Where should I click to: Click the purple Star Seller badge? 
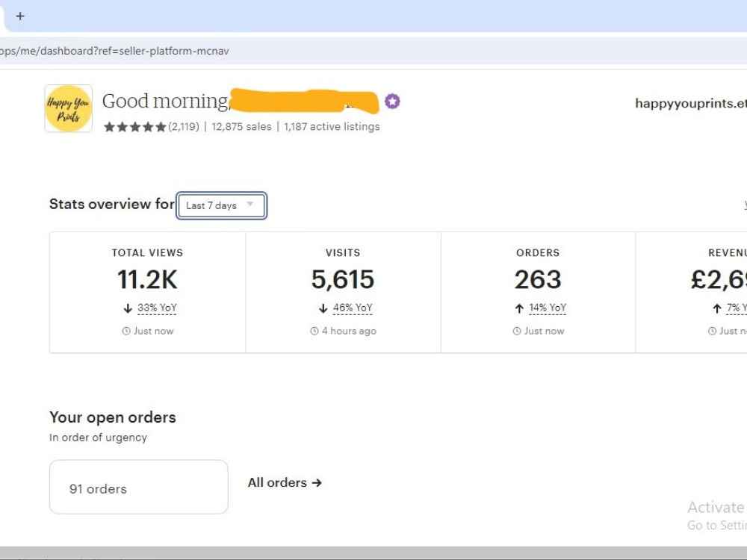click(392, 102)
